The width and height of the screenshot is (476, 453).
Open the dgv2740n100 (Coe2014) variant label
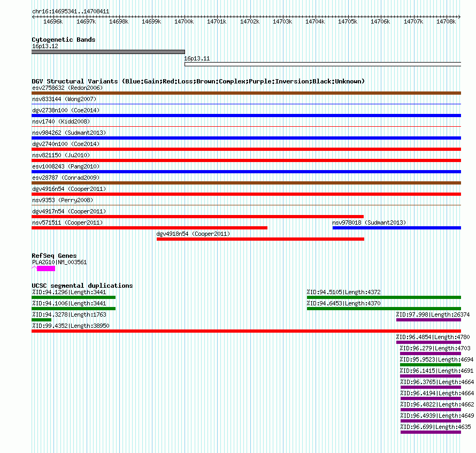coord(66,144)
